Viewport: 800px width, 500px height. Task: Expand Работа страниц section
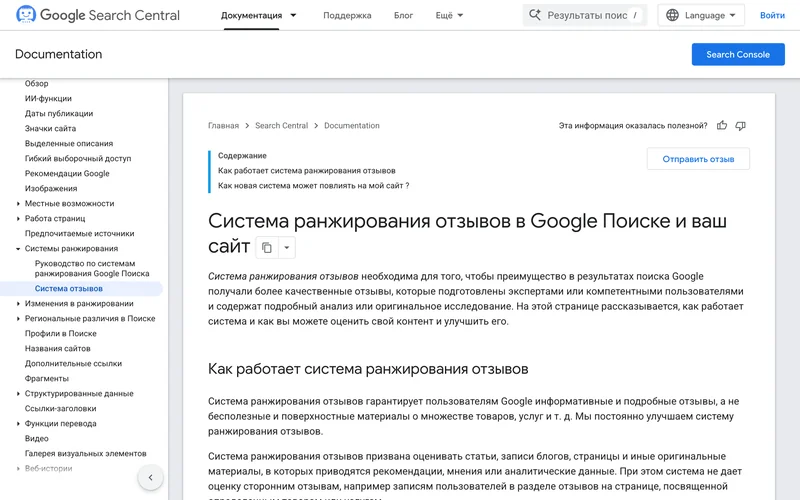click(x=18, y=218)
